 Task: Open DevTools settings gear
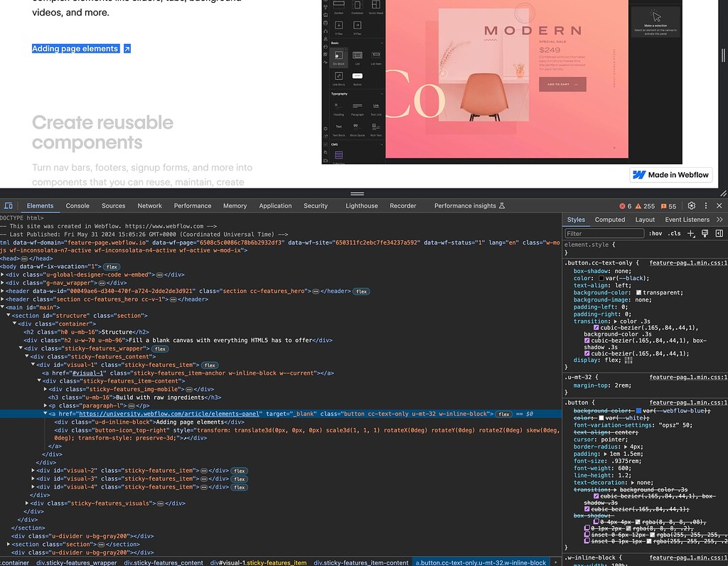pos(691,205)
